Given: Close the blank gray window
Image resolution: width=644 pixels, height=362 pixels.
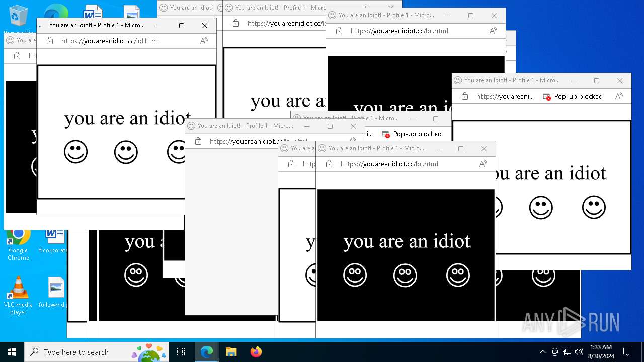Looking at the screenshot, I should pyautogui.click(x=353, y=126).
